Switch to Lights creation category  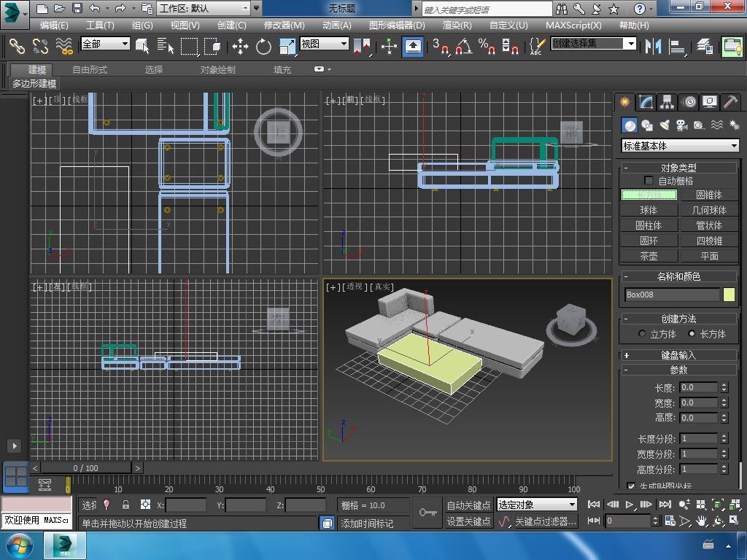click(664, 125)
